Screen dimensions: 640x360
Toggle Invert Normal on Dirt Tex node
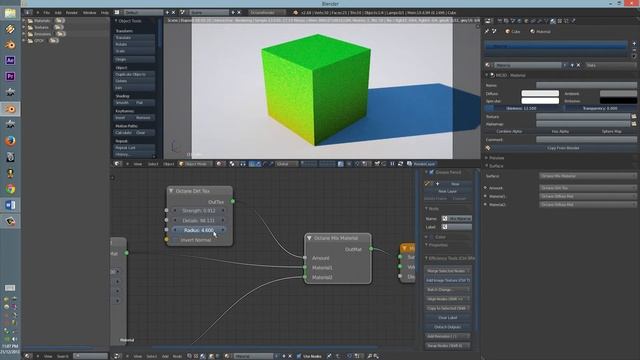click(196, 240)
